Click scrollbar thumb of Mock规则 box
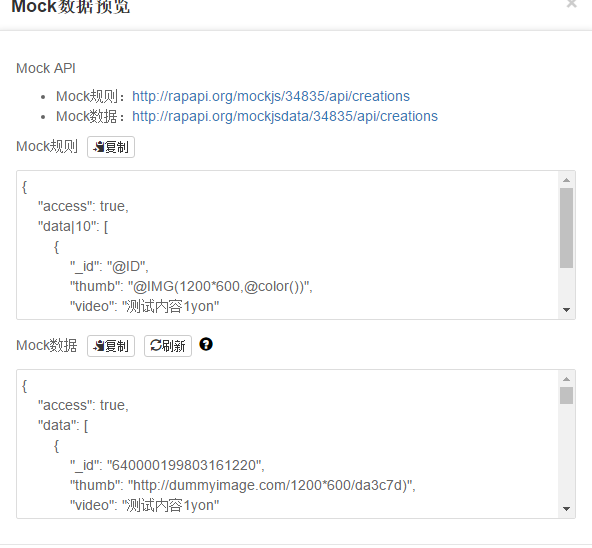This screenshot has height=548, width=592. 566,228
